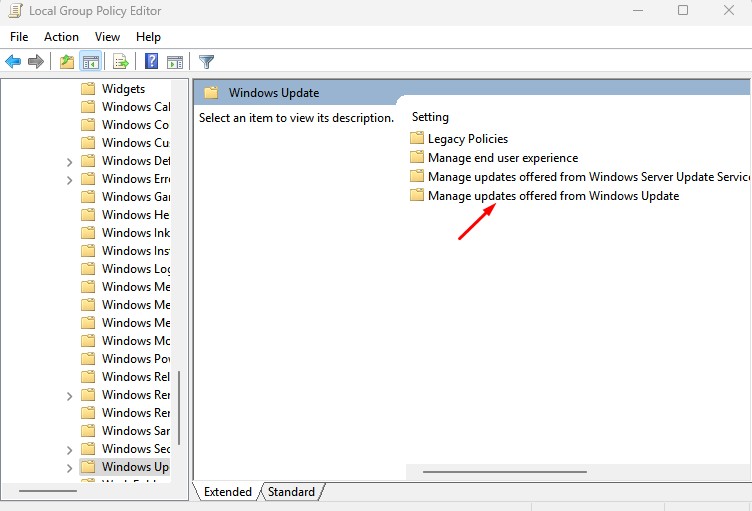Click the Local Group Policy Editor title icon

(15, 11)
